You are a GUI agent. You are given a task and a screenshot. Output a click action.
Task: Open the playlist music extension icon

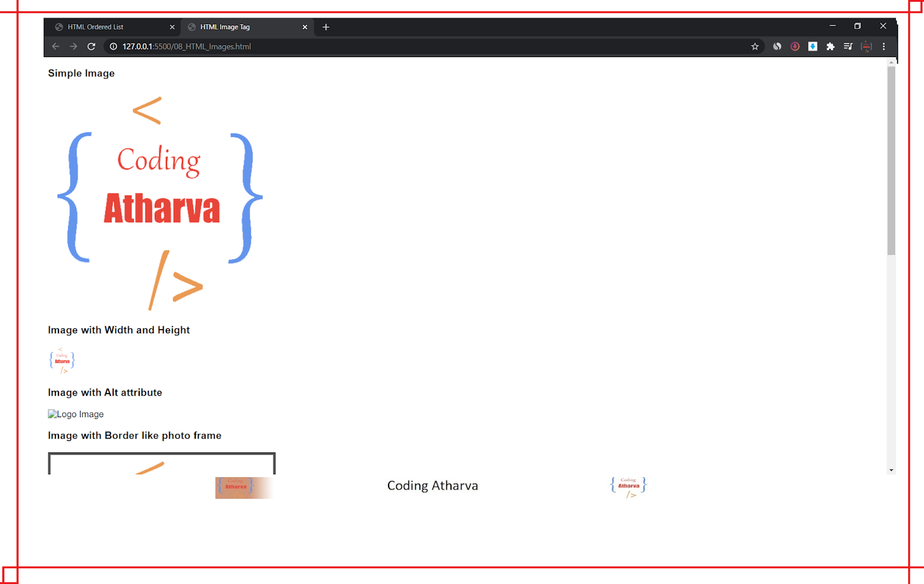(x=848, y=46)
